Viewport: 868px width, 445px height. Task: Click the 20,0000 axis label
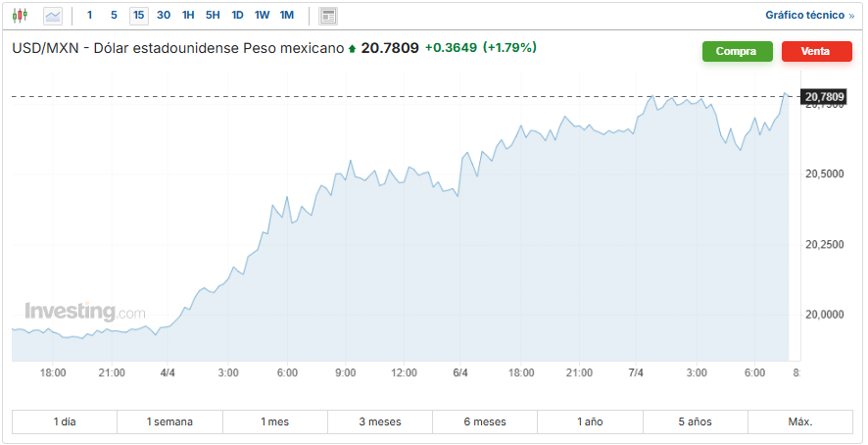pyautogui.click(x=824, y=315)
